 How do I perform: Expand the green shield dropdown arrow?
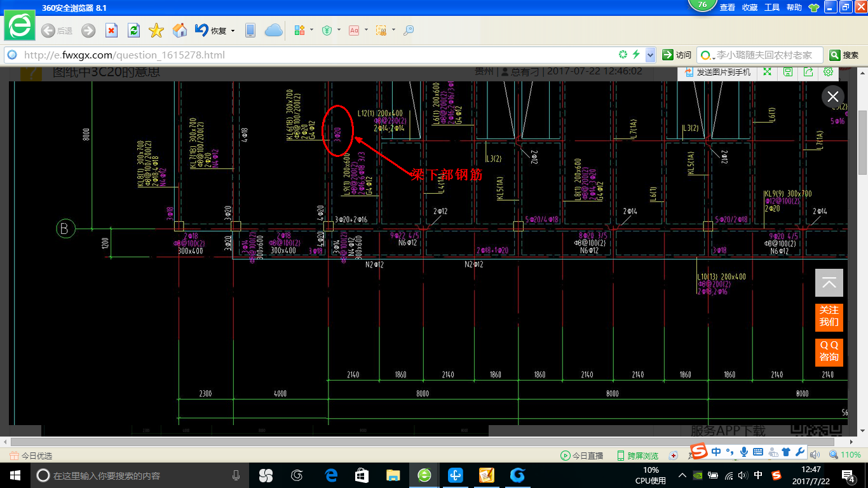[339, 30]
